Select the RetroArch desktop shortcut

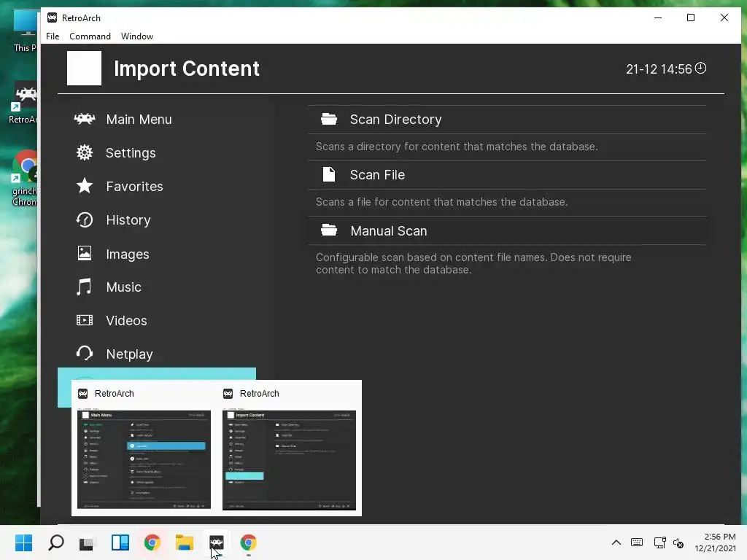(x=24, y=103)
